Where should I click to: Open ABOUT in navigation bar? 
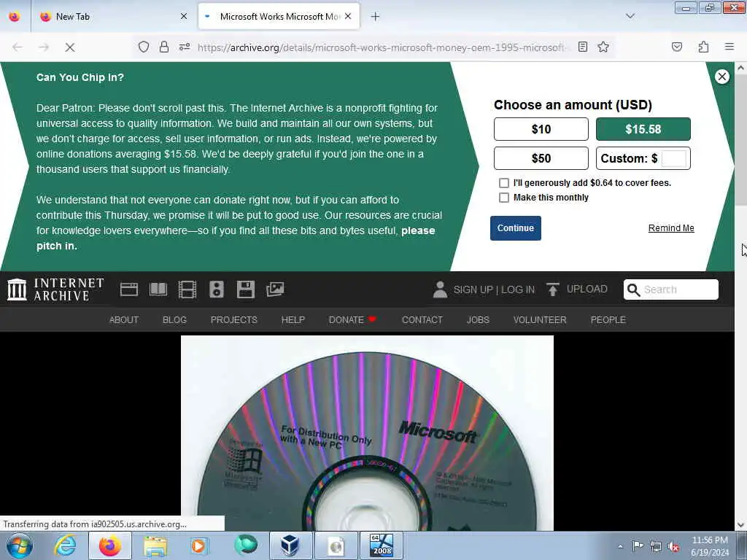coord(124,320)
